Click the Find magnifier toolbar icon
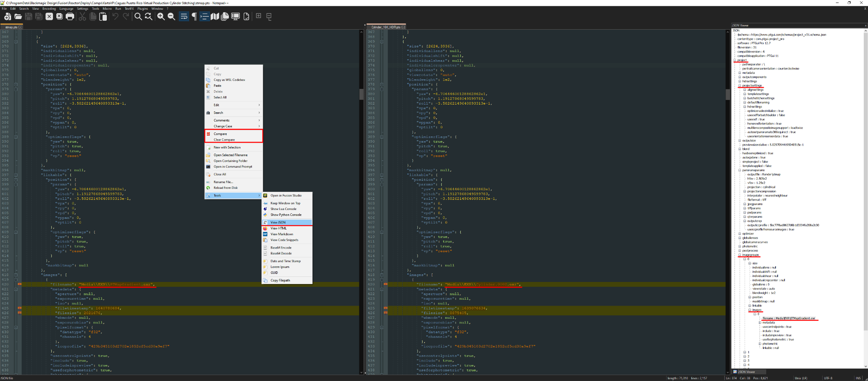Image resolution: width=868 pixels, height=381 pixels. [x=138, y=17]
